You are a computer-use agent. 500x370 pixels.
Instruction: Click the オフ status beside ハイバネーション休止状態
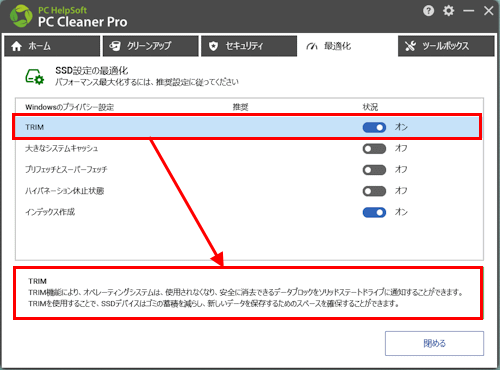click(401, 191)
